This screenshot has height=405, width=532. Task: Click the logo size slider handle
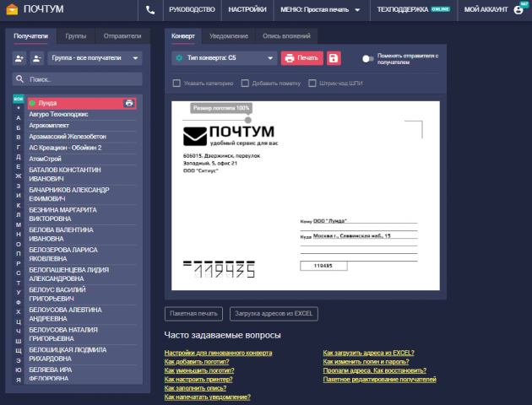248,120
